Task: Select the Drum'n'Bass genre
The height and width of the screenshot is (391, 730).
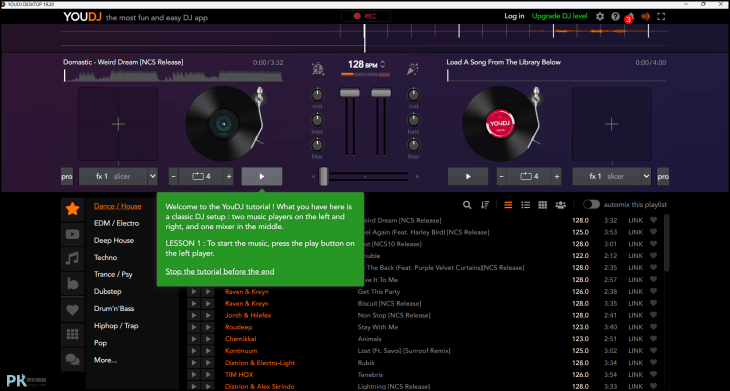Action: [114, 309]
